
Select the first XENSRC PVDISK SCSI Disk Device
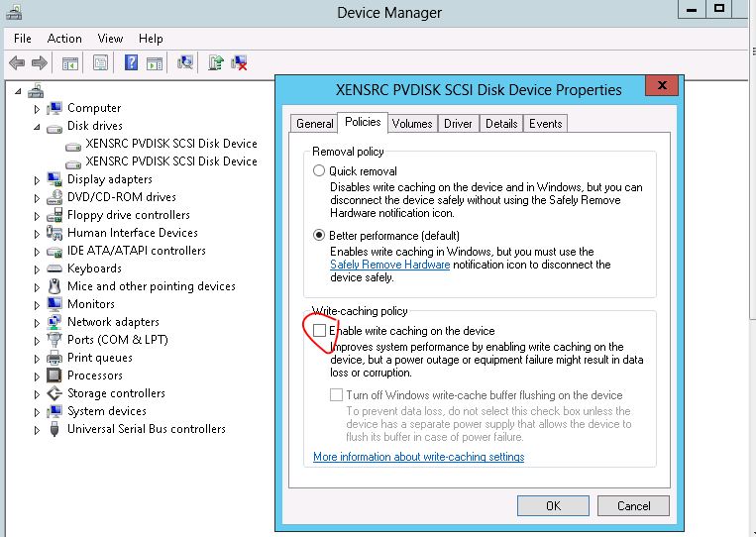(170, 144)
